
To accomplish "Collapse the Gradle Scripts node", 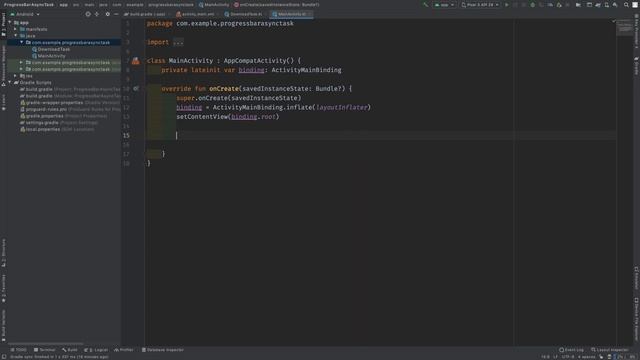I will tap(10, 82).
